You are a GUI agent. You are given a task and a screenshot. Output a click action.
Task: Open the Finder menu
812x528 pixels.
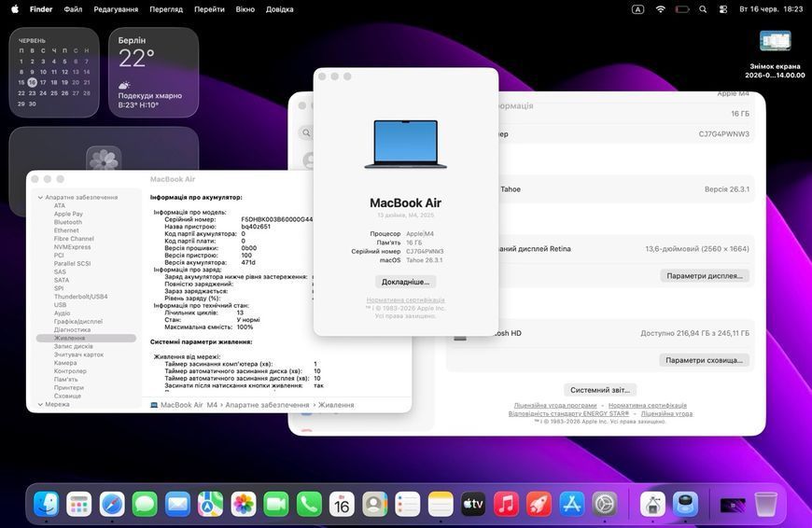point(41,9)
